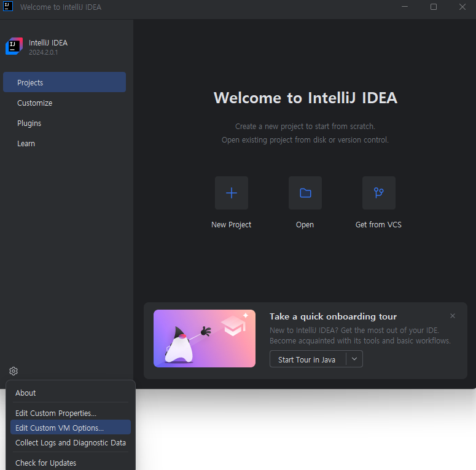Click Check for Updates menu item
The width and height of the screenshot is (476, 470).
pos(71,463)
